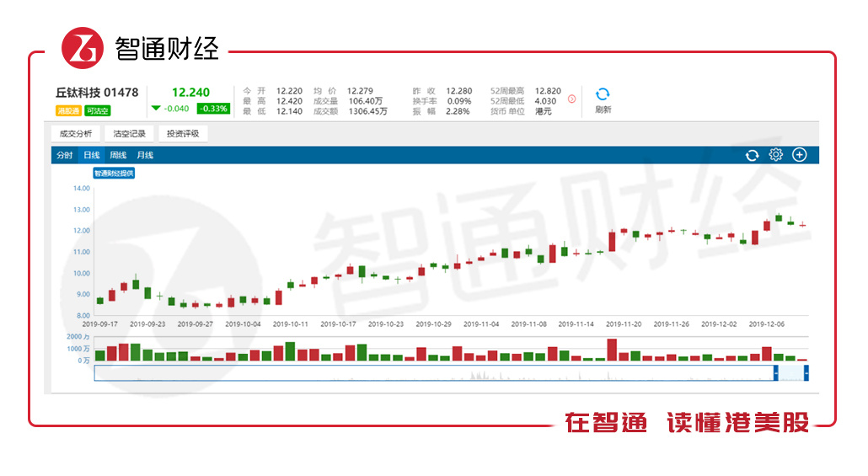Click the 智通财经提供 chart label
The image size is (868, 476).
[114, 174]
